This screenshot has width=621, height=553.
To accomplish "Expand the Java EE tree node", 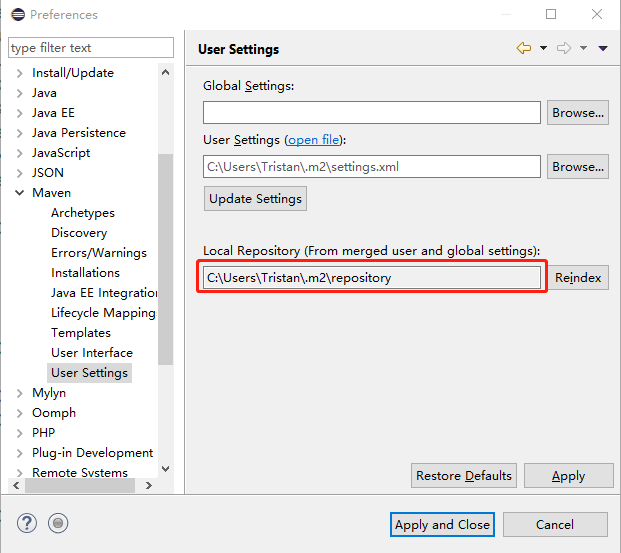I will (19, 113).
